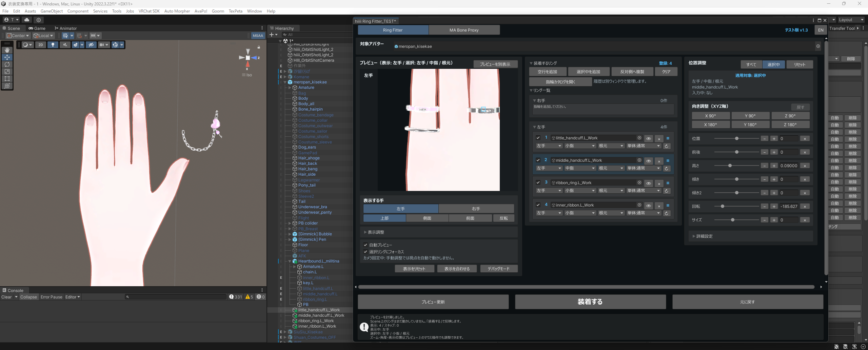This screenshot has width=868, height=350.
Task: Collapse the 右手 ring list section
Action: point(535,101)
